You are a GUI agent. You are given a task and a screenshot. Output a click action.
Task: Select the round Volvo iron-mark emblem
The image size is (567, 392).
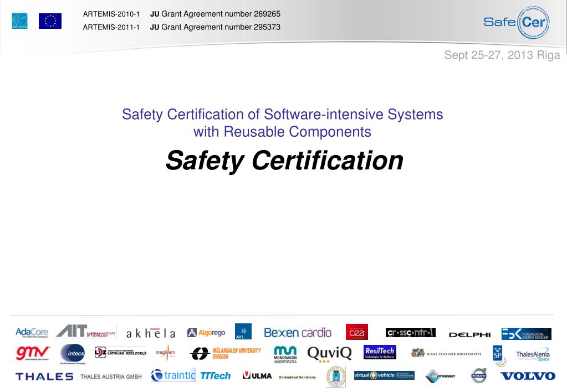(x=479, y=375)
